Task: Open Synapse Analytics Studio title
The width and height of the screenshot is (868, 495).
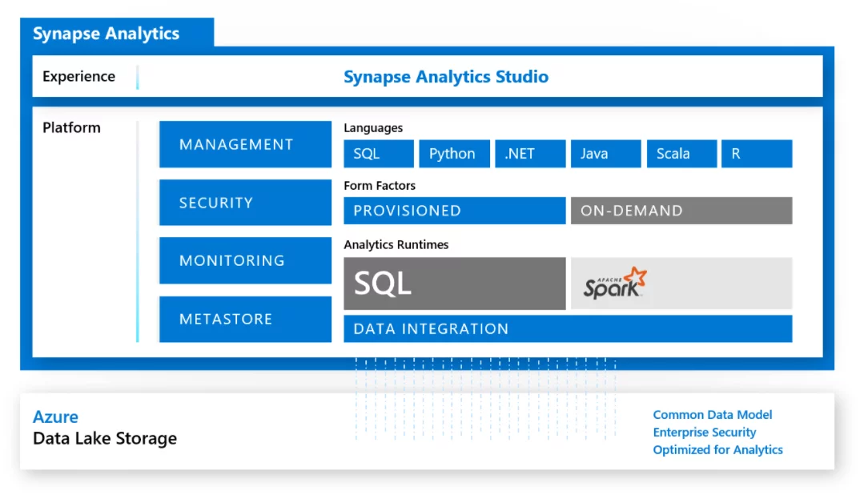Action: [446, 76]
